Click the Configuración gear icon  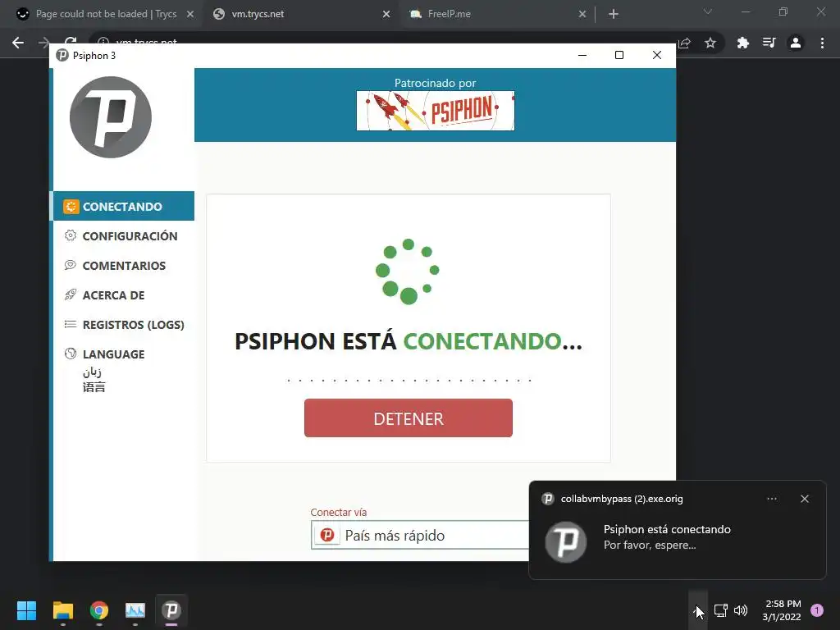point(71,235)
